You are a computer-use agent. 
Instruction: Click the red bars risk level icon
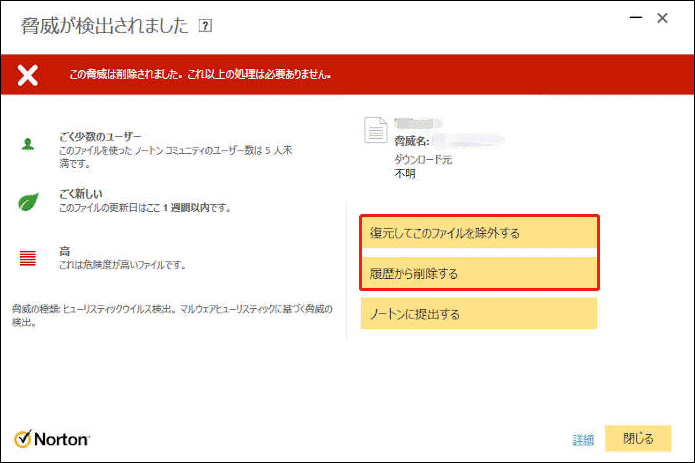(27, 258)
